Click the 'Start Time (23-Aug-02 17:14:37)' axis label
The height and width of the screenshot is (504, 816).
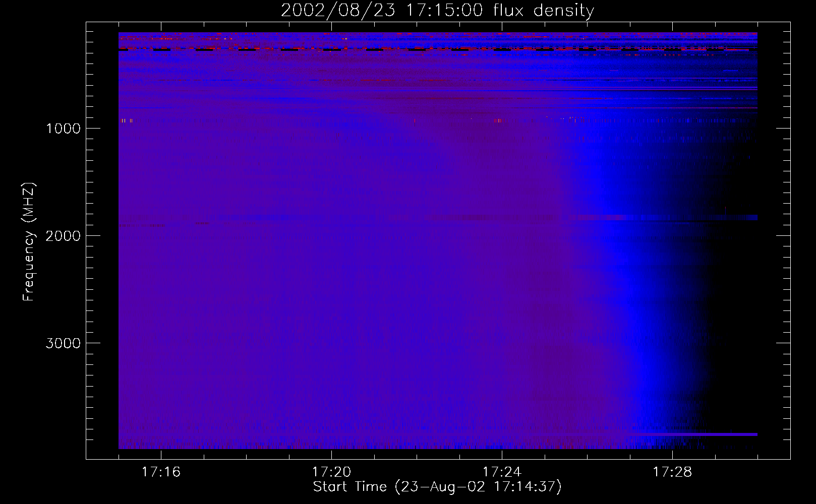[437, 487]
